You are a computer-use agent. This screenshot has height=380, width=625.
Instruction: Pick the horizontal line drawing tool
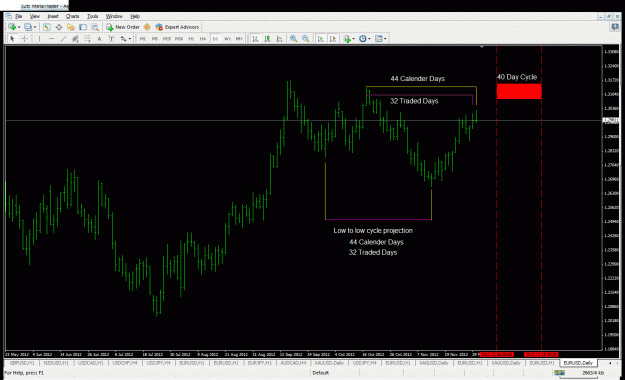[x=51, y=39]
